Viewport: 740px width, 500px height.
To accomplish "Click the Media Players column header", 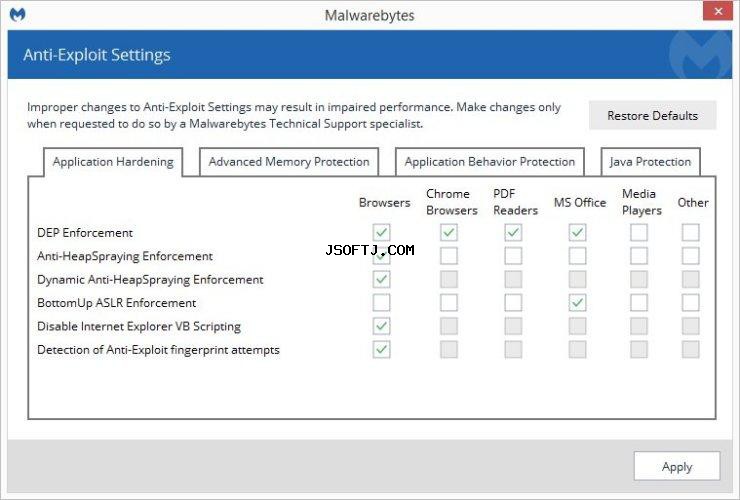I will (x=641, y=202).
